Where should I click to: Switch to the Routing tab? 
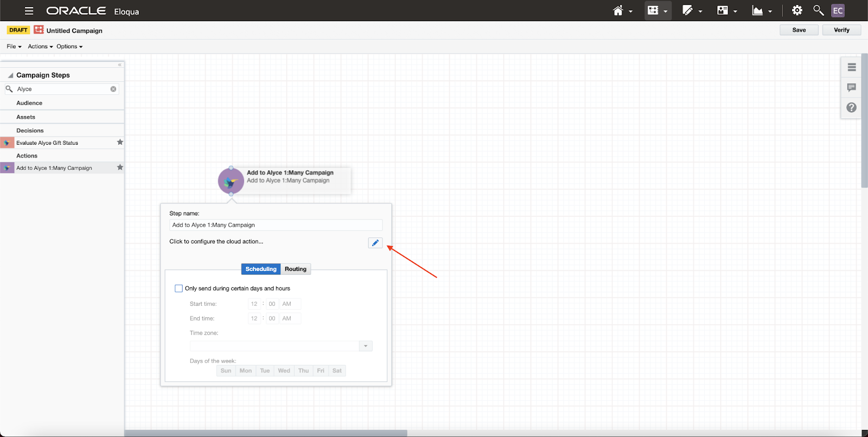click(296, 269)
